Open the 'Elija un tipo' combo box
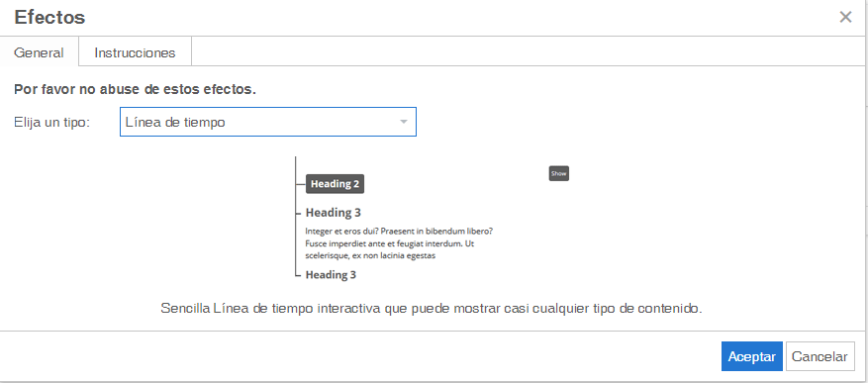 pyautogui.click(x=268, y=122)
